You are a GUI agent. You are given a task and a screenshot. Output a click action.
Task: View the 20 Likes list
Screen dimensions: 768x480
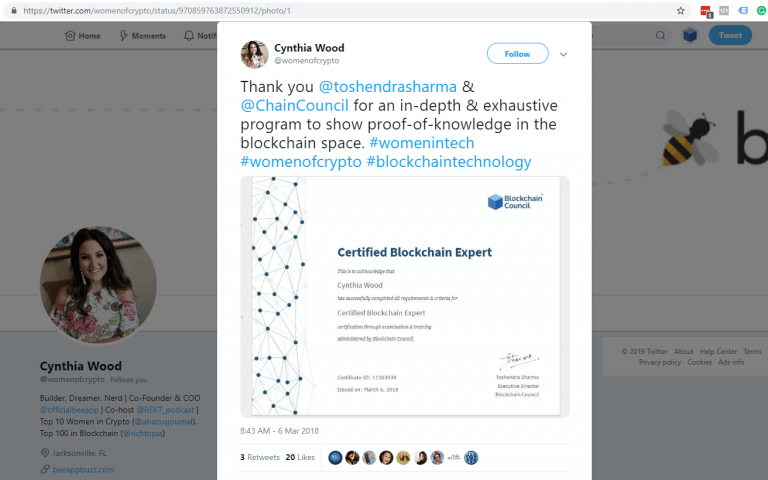click(x=300, y=457)
